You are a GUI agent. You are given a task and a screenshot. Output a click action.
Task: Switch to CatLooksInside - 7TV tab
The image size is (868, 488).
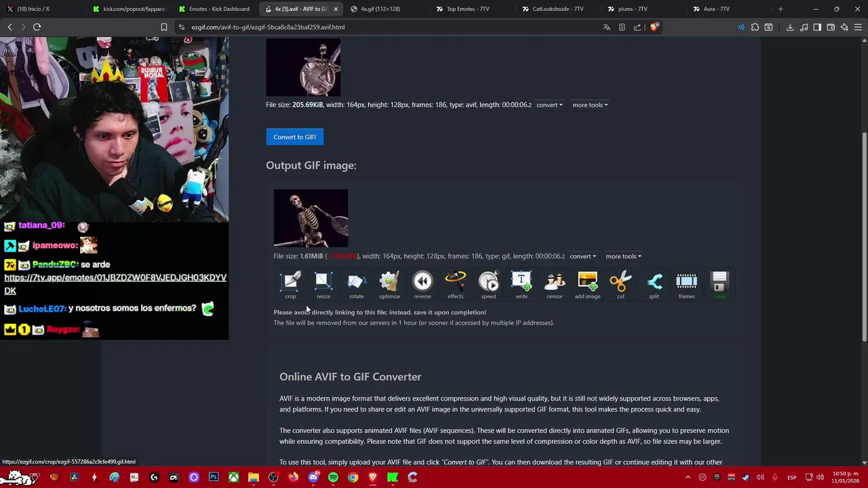tap(558, 9)
